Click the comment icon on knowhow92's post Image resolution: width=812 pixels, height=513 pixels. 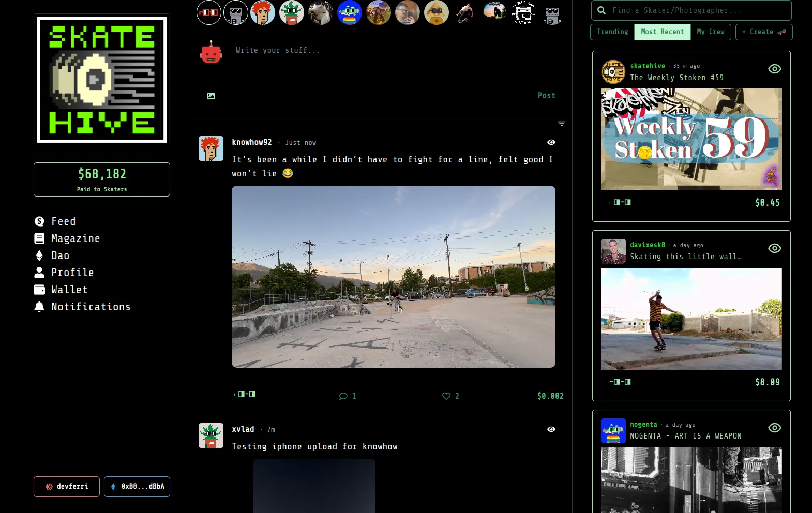point(343,396)
